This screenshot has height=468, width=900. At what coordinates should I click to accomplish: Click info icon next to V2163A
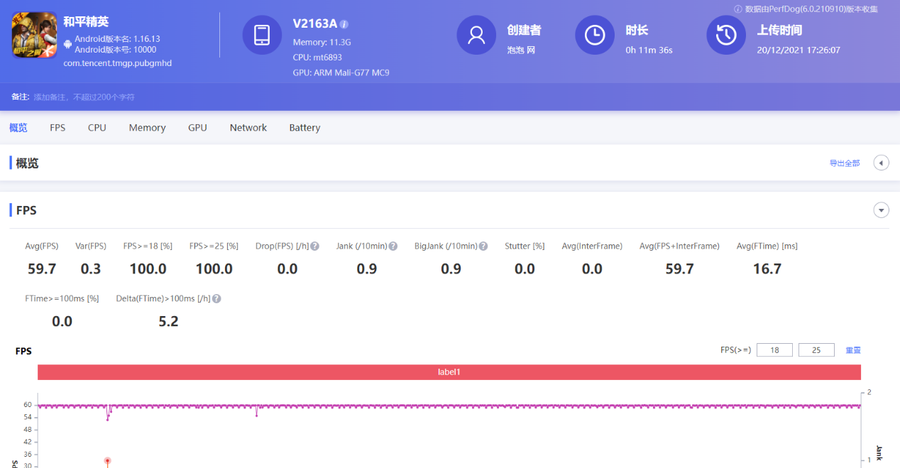tap(344, 24)
